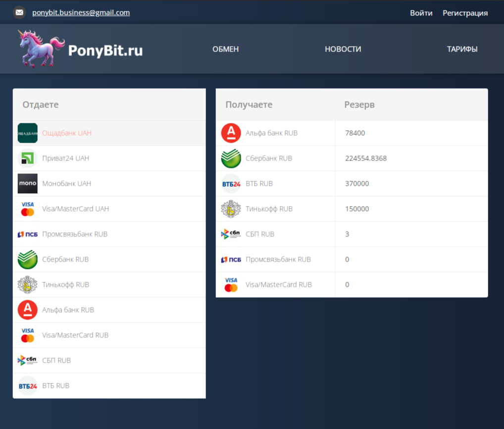This screenshot has width=504, height=429.
Task: Select СБП RUB in Отдаете list
Action: [x=56, y=361]
